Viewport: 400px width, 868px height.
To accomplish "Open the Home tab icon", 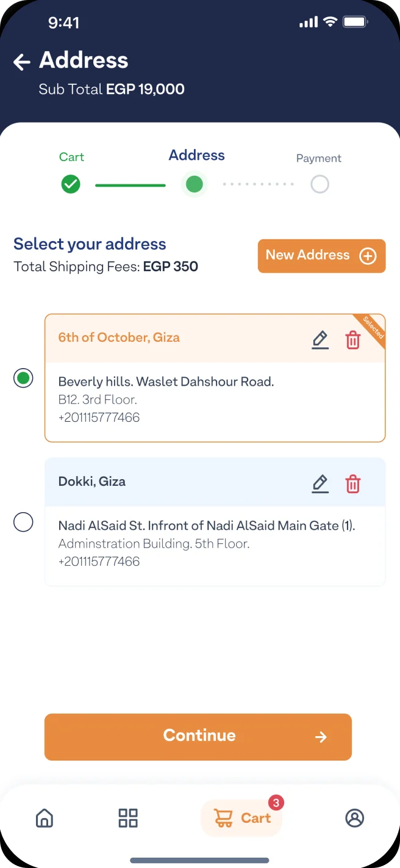I will (x=45, y=818).
